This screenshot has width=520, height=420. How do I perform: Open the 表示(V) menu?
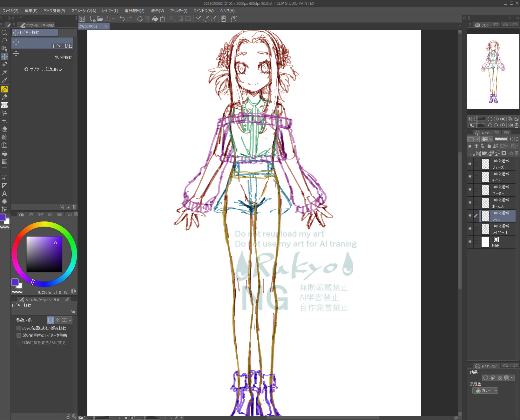157,11
